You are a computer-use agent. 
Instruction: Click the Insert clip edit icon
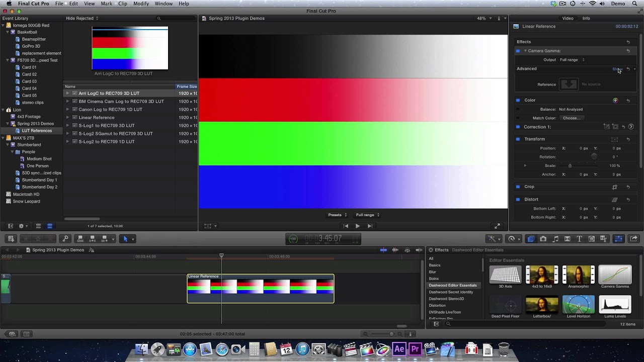click(x=93, y=239)
